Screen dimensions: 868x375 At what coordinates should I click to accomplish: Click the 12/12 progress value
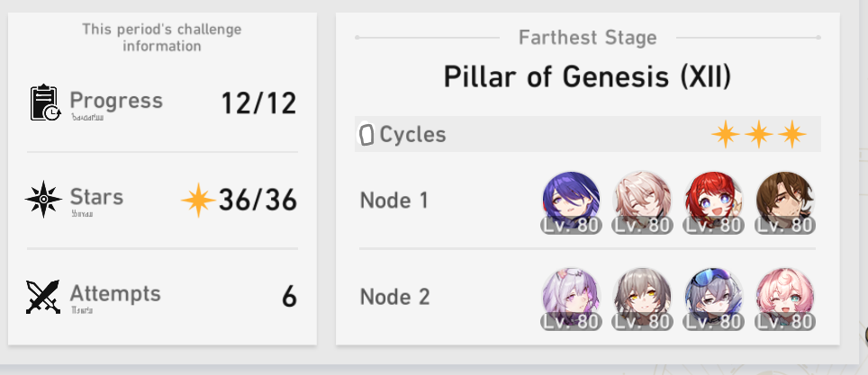click(x=258, y=103)
